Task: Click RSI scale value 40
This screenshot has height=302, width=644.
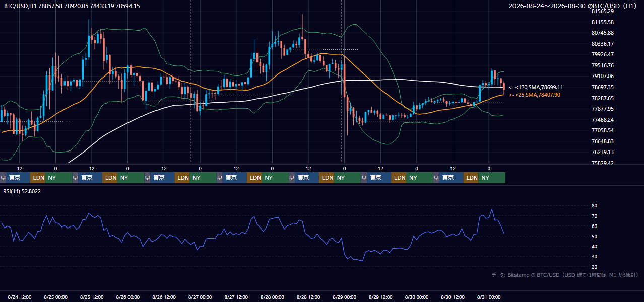Action: tap(595, 247)
